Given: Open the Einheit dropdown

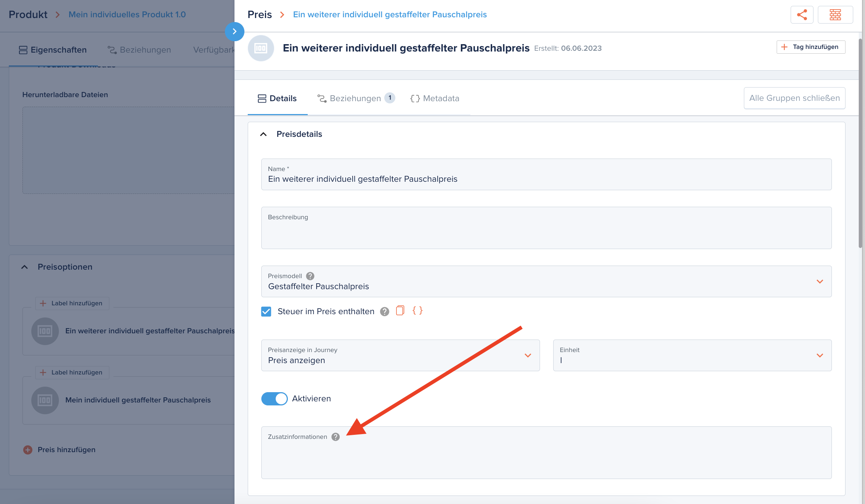Looking at the screenshot, I should tap(692, 355).
